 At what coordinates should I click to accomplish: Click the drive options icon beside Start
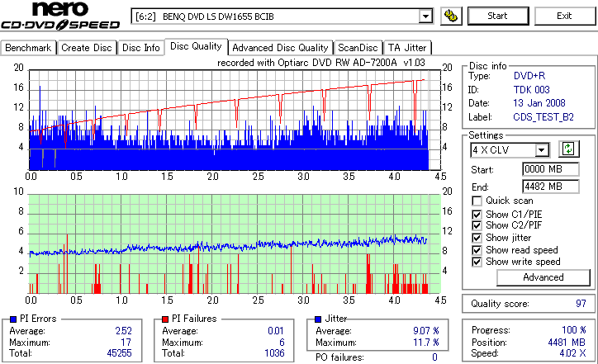[451, 16]
